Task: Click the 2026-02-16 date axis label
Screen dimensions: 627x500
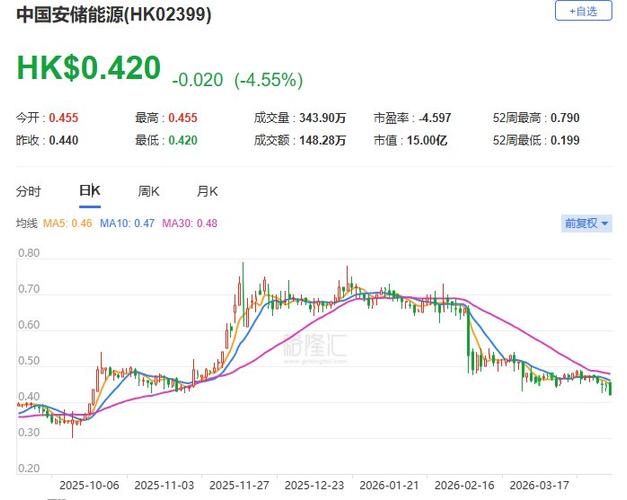Action: 464,485
